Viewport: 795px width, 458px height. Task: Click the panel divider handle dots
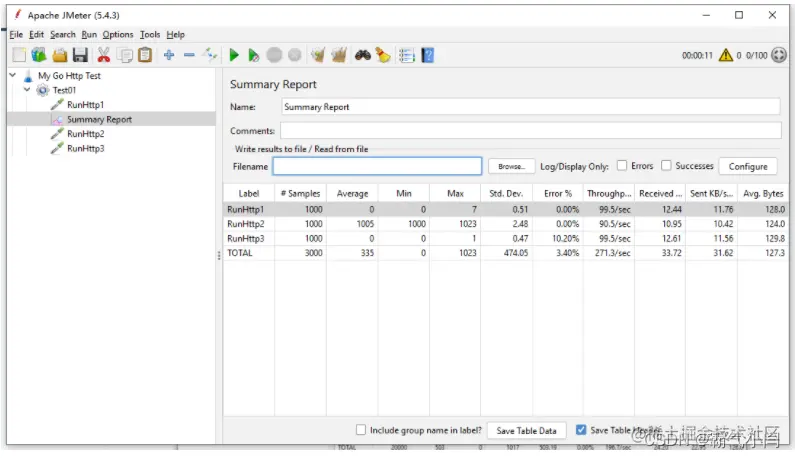219,256
